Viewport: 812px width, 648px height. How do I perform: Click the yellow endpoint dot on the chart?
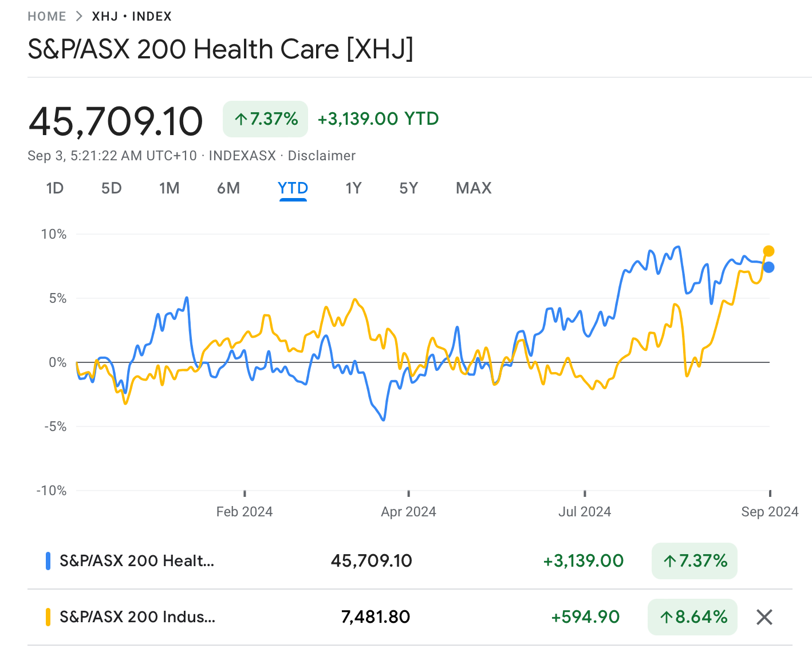pos(768,251)
